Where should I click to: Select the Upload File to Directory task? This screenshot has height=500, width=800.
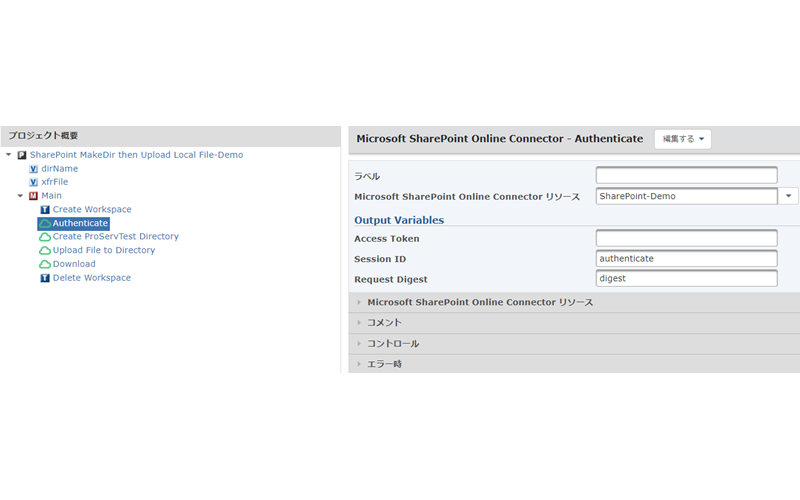tap(104, 250)
